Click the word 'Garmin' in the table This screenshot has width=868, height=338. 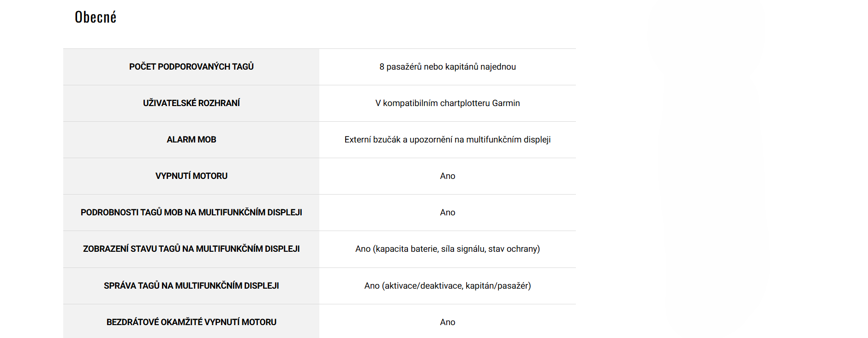(x=506, y=103)
